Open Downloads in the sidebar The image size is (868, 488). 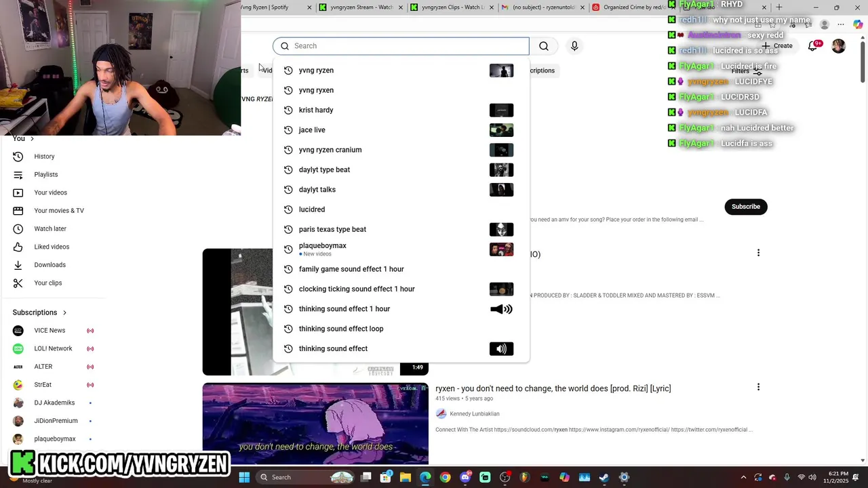50,265
